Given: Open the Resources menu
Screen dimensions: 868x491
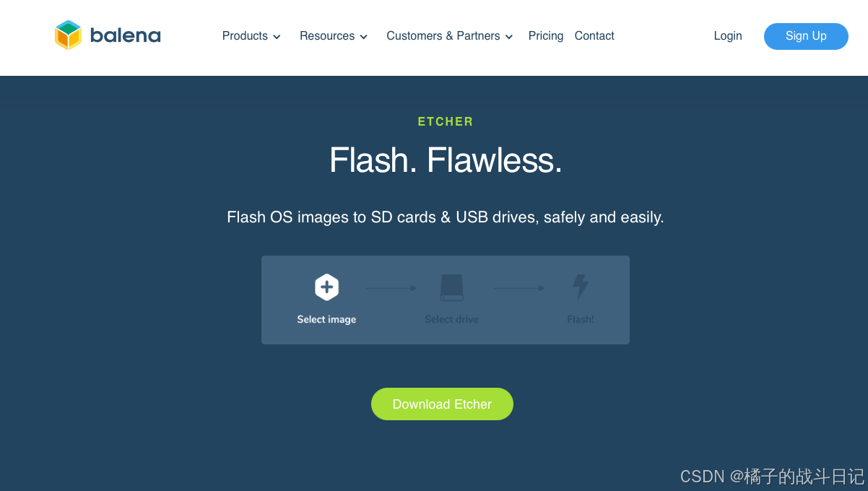Looking at the screenshot, I should (327, 35).
